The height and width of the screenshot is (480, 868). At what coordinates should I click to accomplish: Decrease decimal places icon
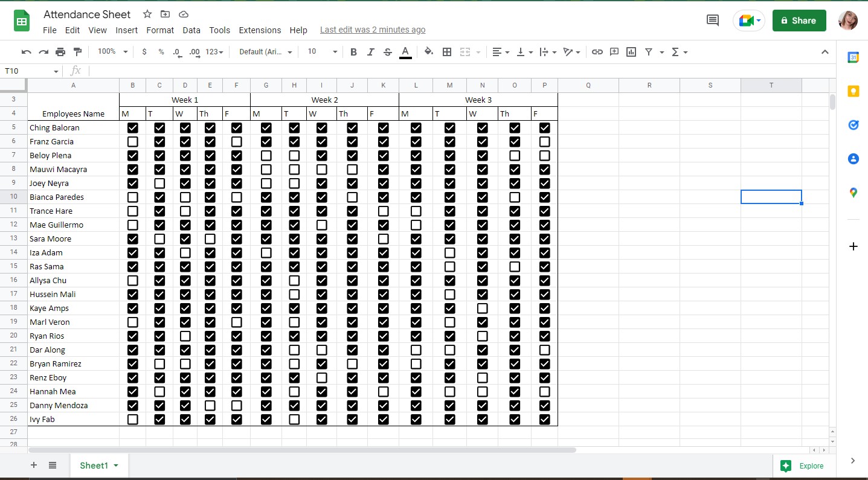177,53
